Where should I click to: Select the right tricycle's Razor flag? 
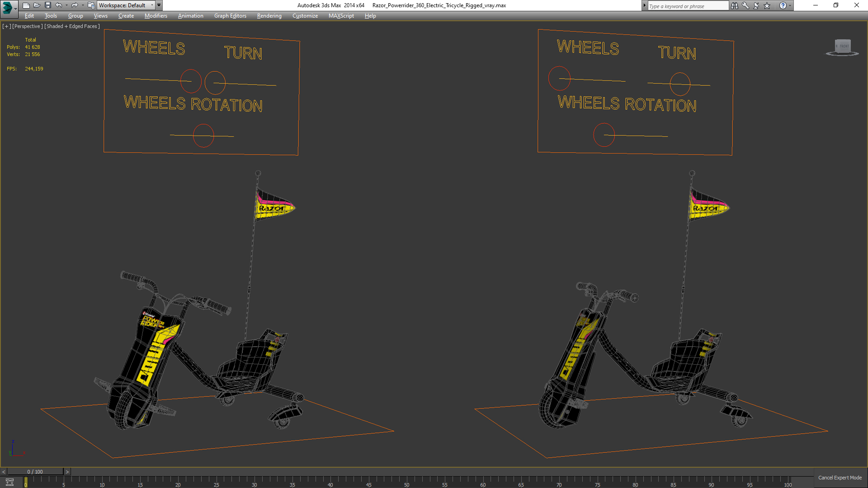(x=708, y=206)
